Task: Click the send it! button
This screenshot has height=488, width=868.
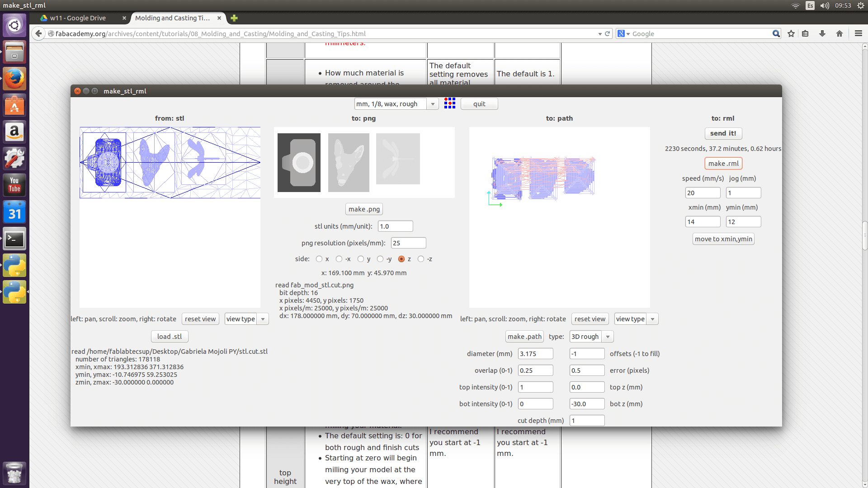Action: (723, 133)
